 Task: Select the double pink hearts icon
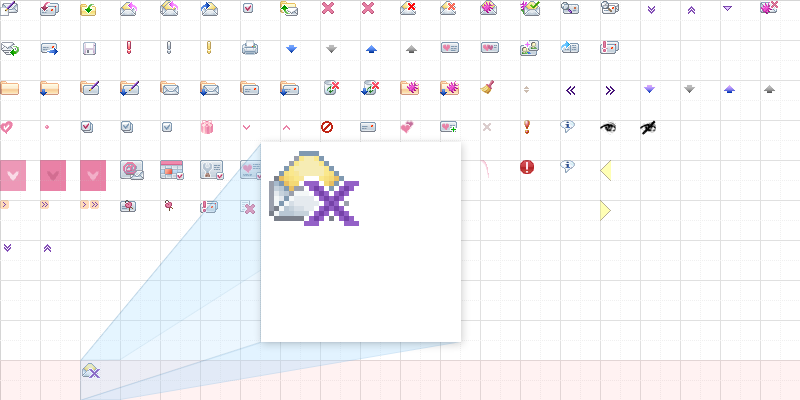(x=407, y=127)
